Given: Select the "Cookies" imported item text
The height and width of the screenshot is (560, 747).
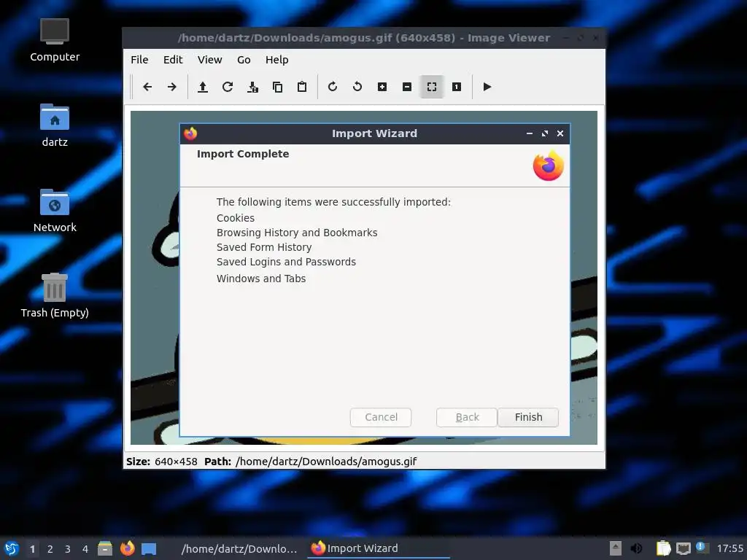Looking at the screenshot, I should coord(236,218).
